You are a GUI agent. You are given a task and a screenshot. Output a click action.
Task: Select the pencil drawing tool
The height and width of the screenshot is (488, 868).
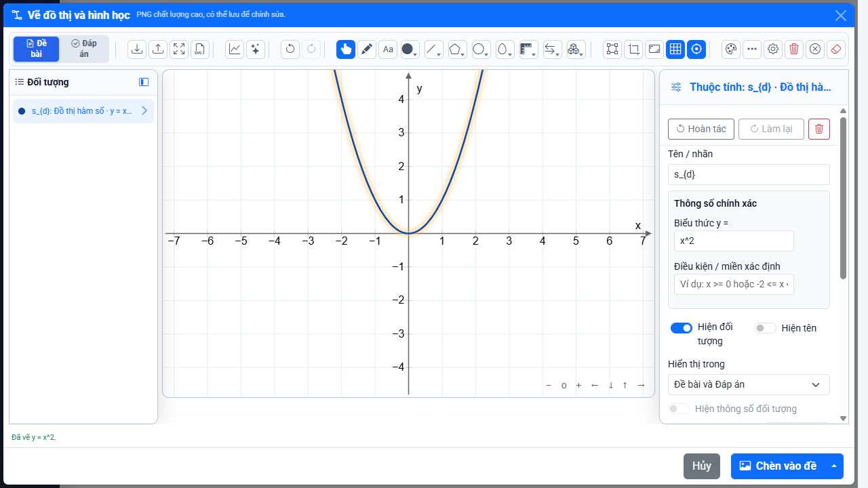[367, 49]
